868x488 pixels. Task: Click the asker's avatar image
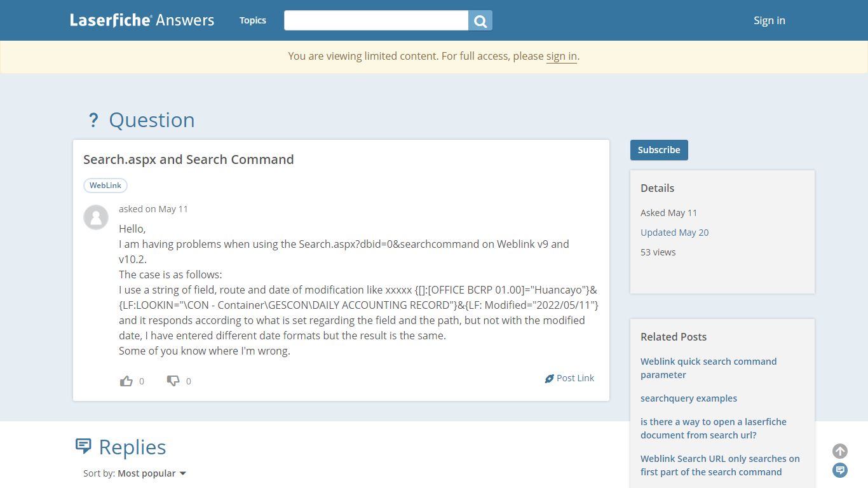[x=96, y=217]
